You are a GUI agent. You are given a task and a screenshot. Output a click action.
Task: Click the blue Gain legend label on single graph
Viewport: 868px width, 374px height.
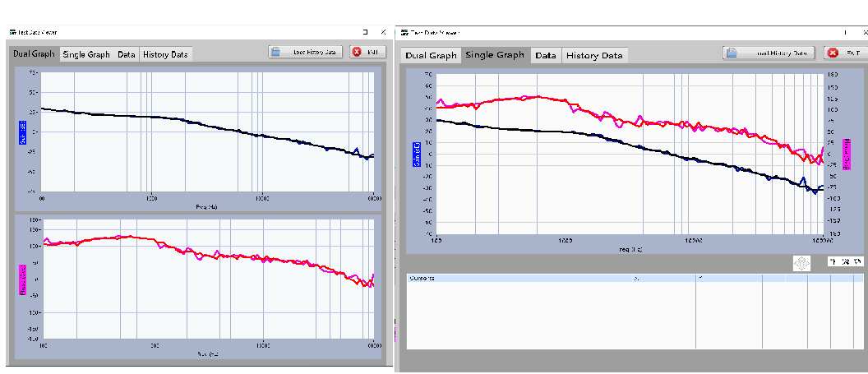tap(417, 153)
